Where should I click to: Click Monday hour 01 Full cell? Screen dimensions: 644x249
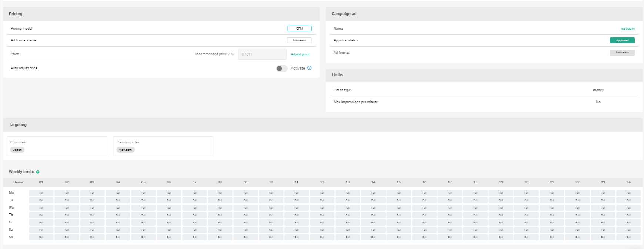click(41, 193)
